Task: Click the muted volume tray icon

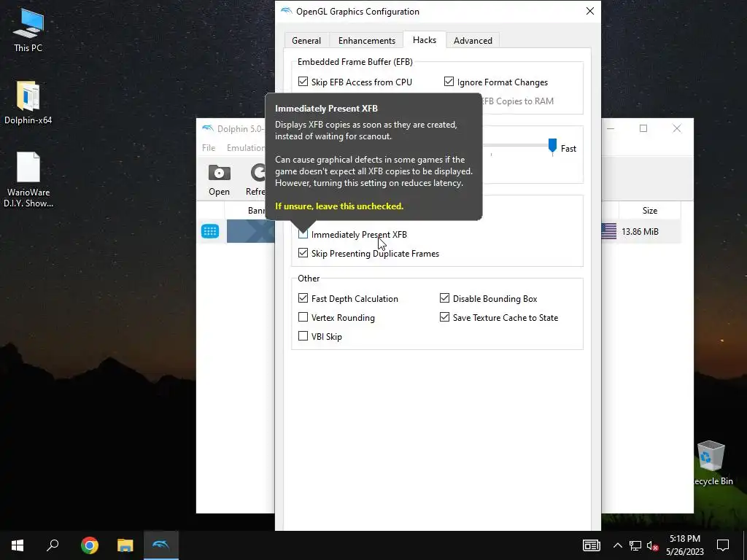Action: click(x=653, y=545)
